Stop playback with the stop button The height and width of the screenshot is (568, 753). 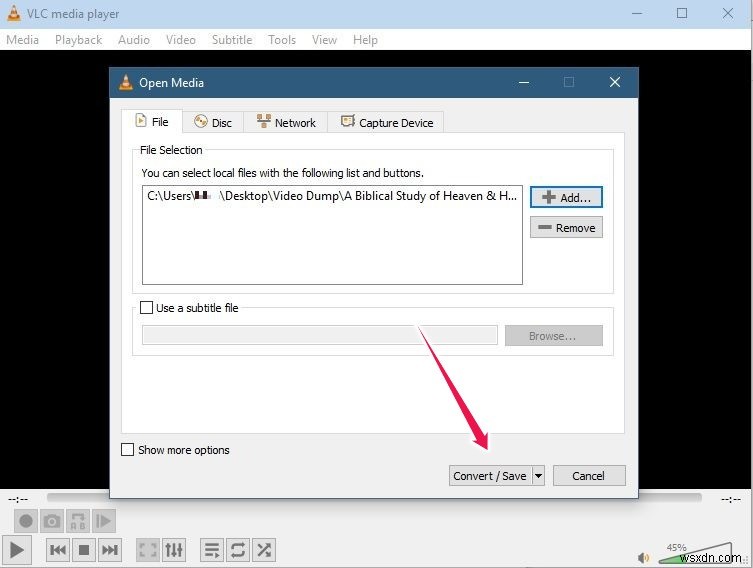(x=84, y=550)
